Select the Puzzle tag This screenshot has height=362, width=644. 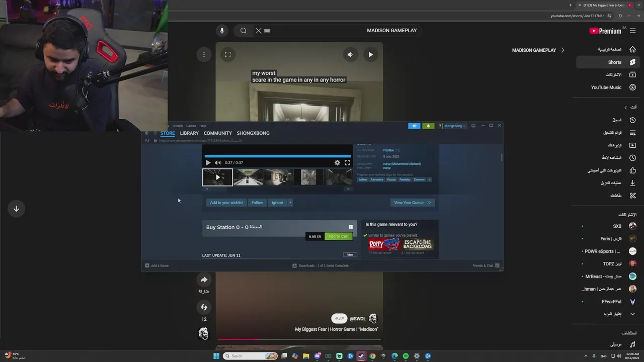point(391,179)
